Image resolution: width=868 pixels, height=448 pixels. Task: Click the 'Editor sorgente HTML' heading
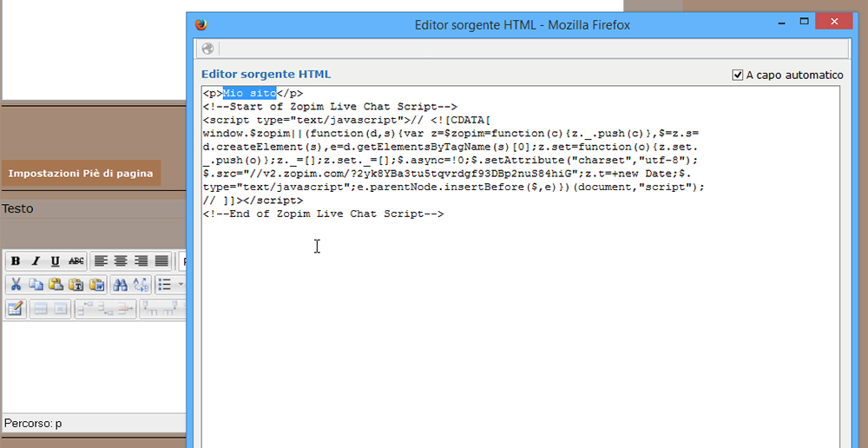point(266,74)
